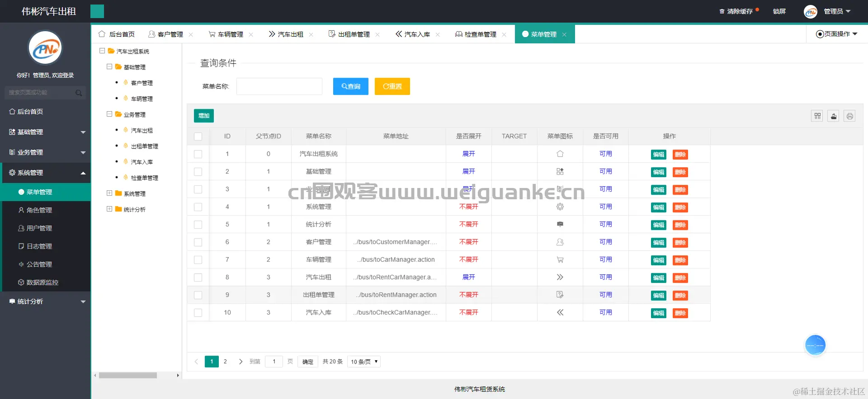Open 用户管理 in the sidebar

click(x=45, y=228)
